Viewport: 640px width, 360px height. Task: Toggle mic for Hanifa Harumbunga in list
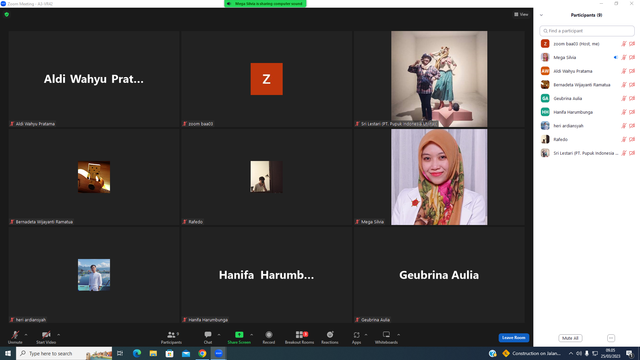(624, 112)
